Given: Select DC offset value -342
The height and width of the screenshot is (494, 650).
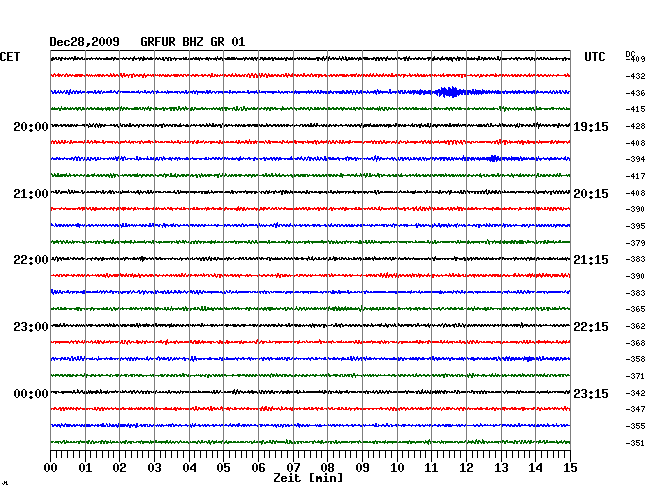Looking at the screenshot, I should pos(635,393).
